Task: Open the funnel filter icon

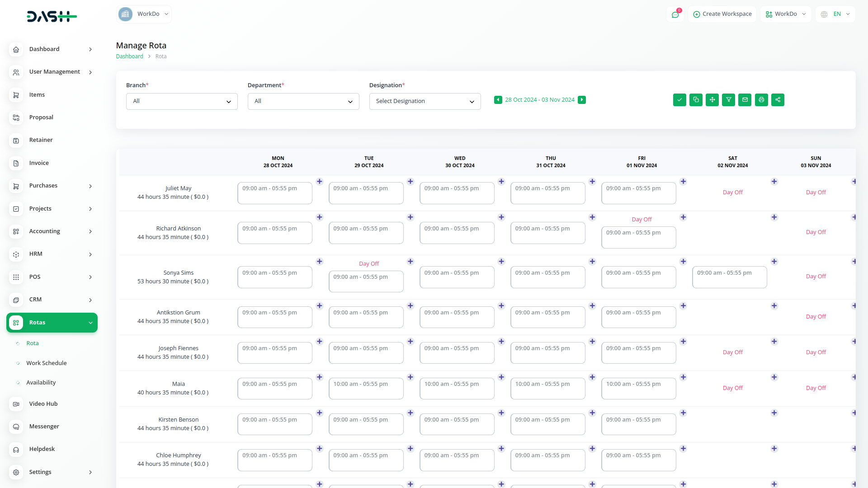Action: pyautogui.click(x=728, y=100)
